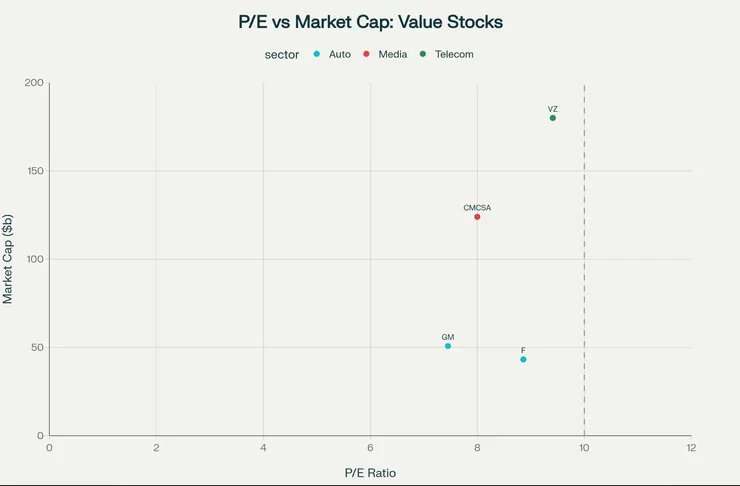Toggle the Media series legend label

(x=392, y=54)
